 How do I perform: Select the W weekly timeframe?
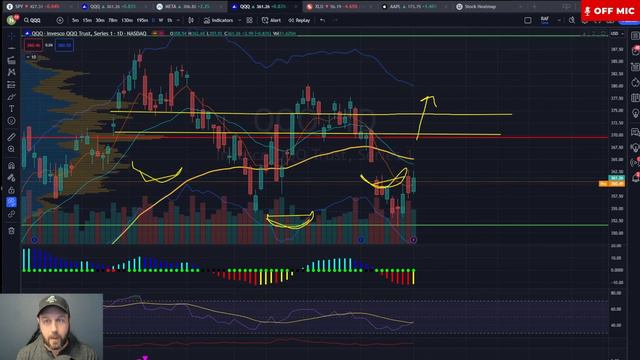[161, 20]
